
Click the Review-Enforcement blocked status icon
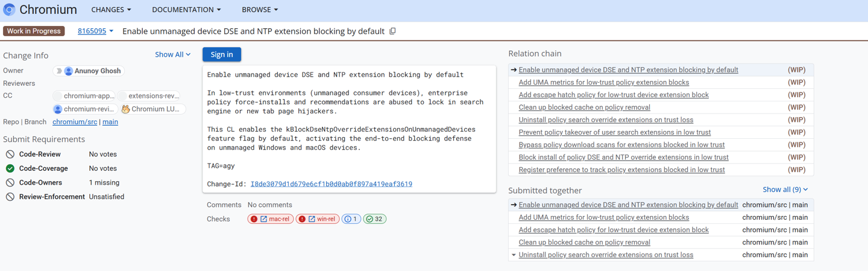10,197
